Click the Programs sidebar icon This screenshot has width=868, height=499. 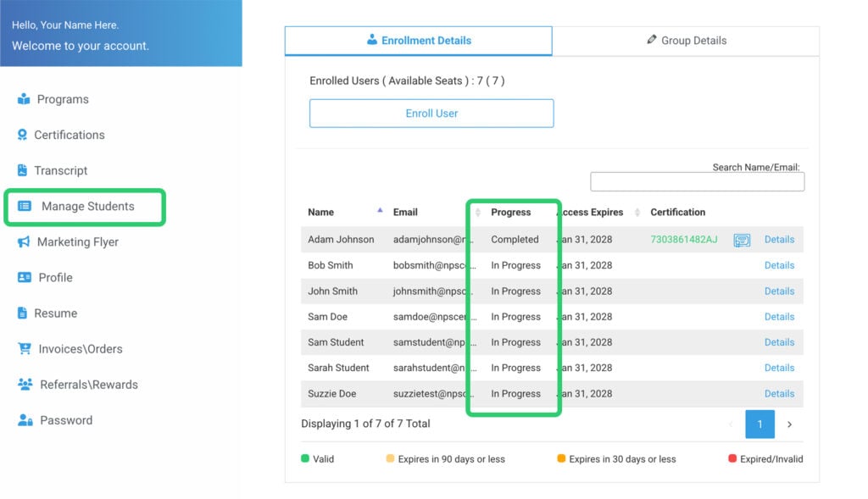pos(24,99)
